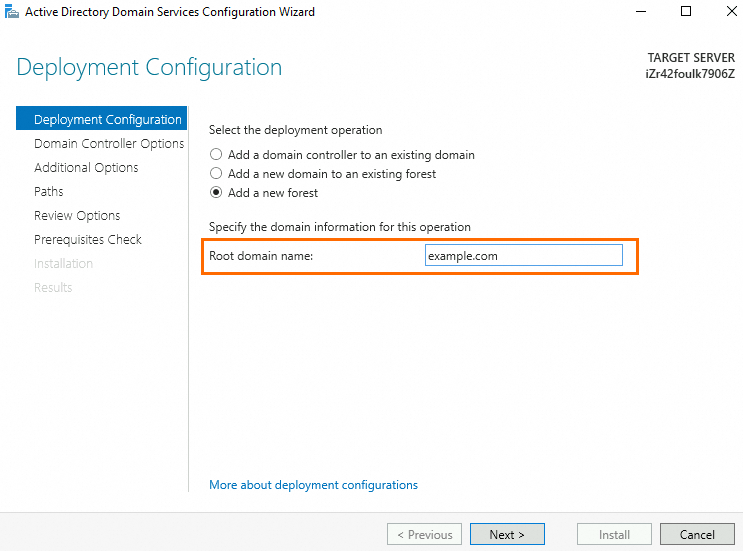
Task: Maximize the wizard window
Action: pos(686,11)
